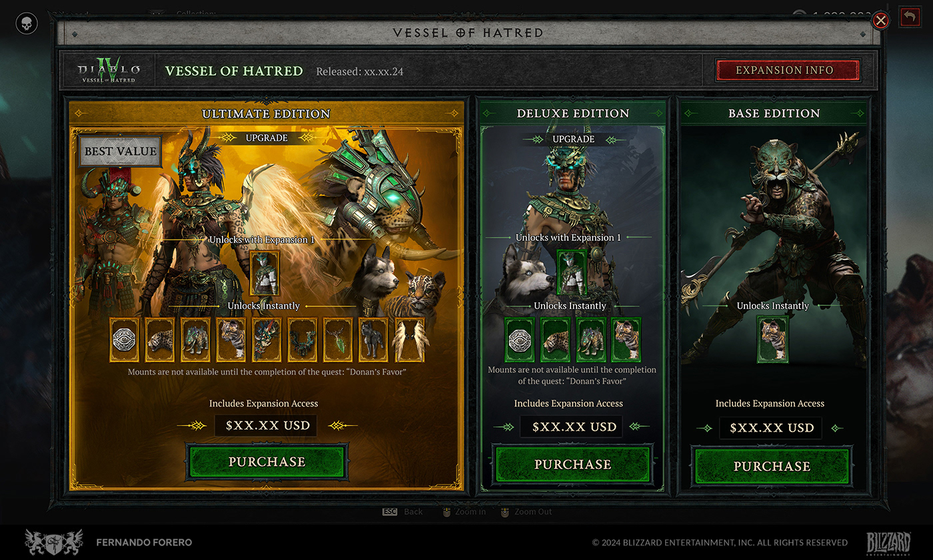Select the tiger pet item in Base Edition
933x560 pixels.
[772, 340]
